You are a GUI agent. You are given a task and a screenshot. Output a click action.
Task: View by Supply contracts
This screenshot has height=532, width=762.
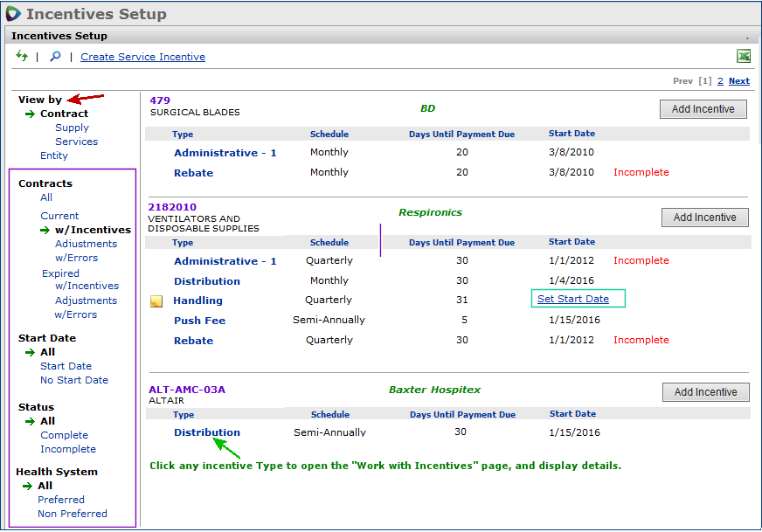click(x=72, y=128)
